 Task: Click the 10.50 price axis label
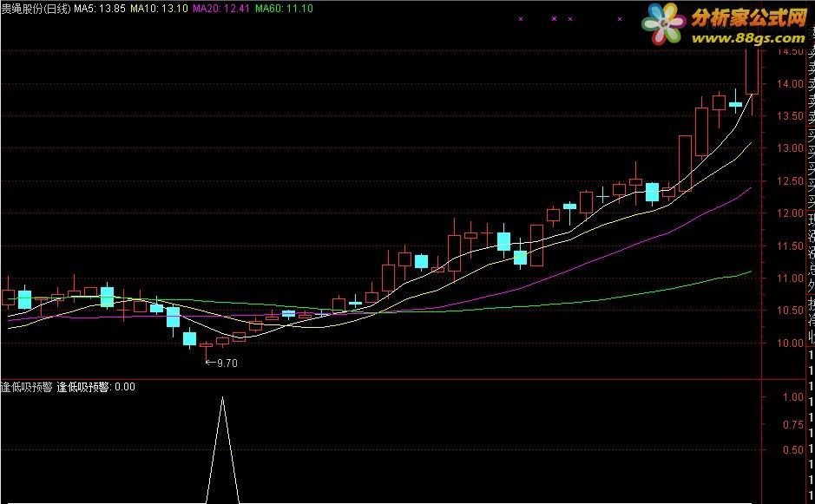pyautogui.click(x=790, y=311)
